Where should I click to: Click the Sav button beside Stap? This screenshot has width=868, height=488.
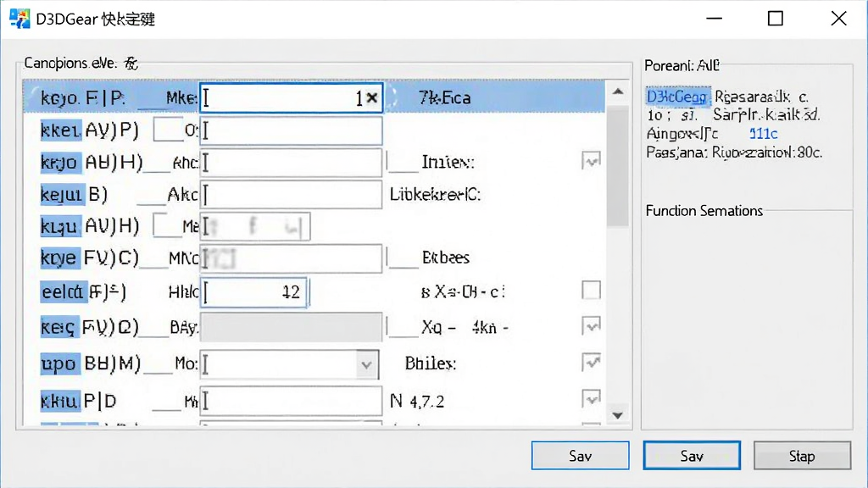(x=692, y=455)
